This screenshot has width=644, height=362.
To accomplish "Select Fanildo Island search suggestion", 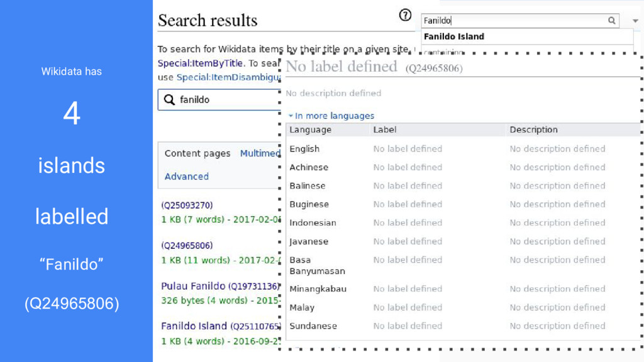I will pos(454,36).
